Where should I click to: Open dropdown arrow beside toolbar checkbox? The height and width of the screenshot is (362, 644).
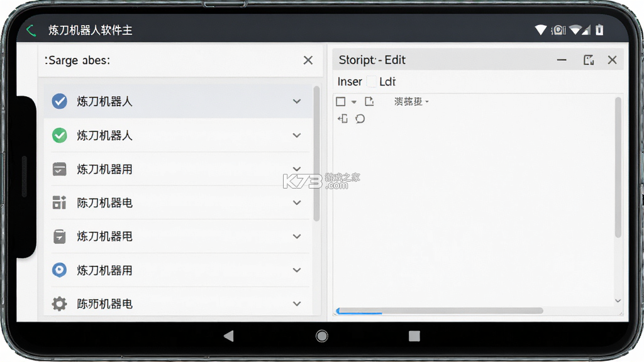pos(354,102)
